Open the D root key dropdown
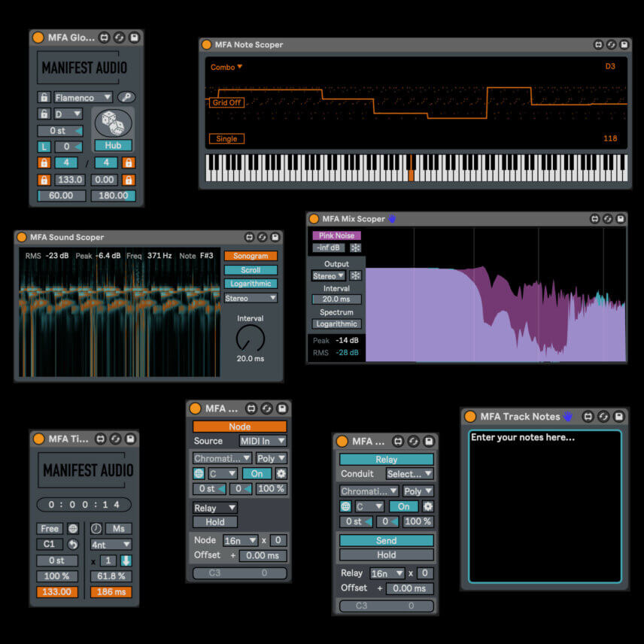644x644 pixels. [x=68, y=114]
